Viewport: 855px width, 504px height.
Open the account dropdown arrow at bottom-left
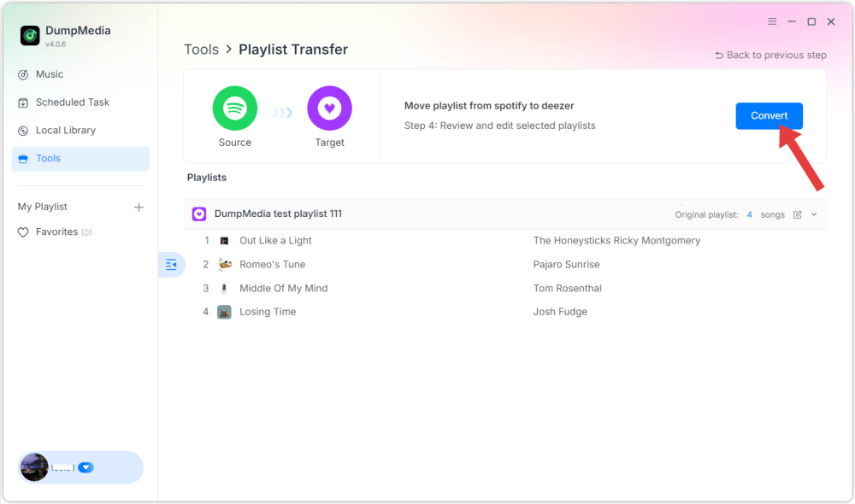[x=85, y=467]
